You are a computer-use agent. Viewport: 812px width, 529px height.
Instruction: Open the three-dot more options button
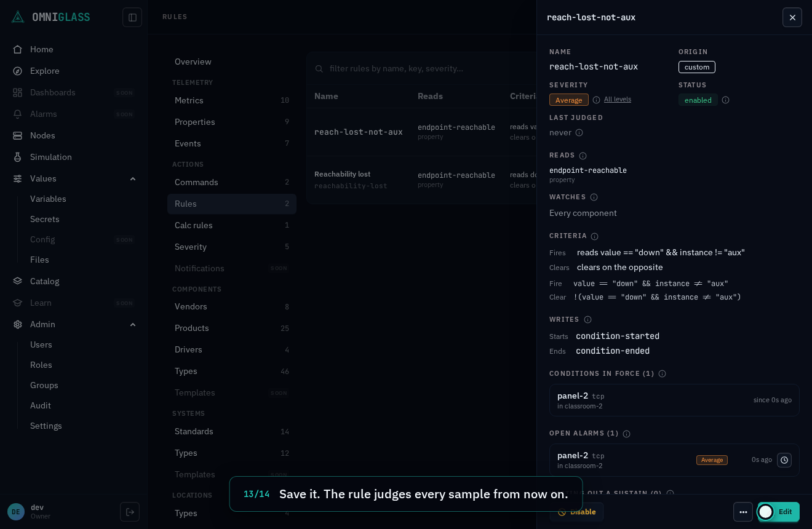tap(743, 512)
